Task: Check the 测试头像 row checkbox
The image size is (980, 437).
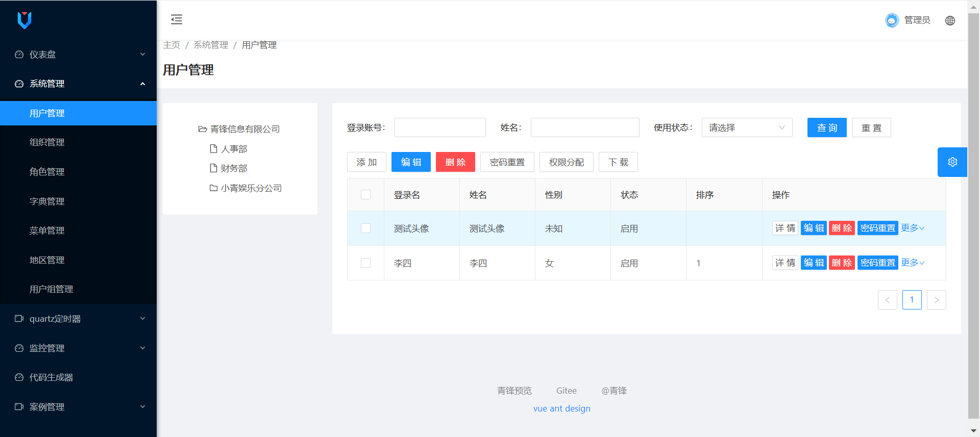Action: [365, 228]
